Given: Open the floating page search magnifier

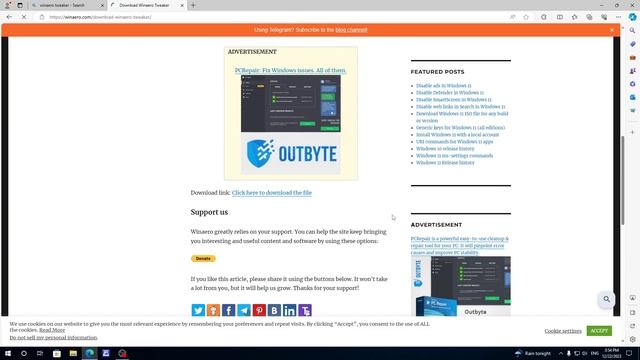Looking at the screenshot, I should pyautogui.click(x=607, y=299).
